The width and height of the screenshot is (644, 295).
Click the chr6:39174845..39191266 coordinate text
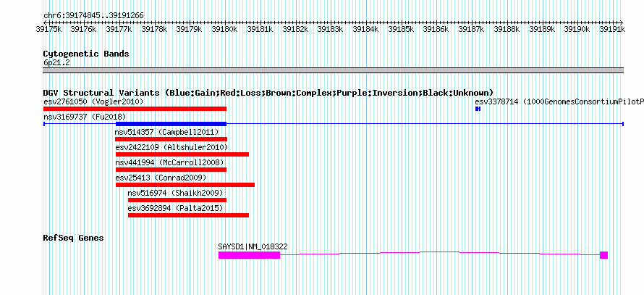(93, 16)
